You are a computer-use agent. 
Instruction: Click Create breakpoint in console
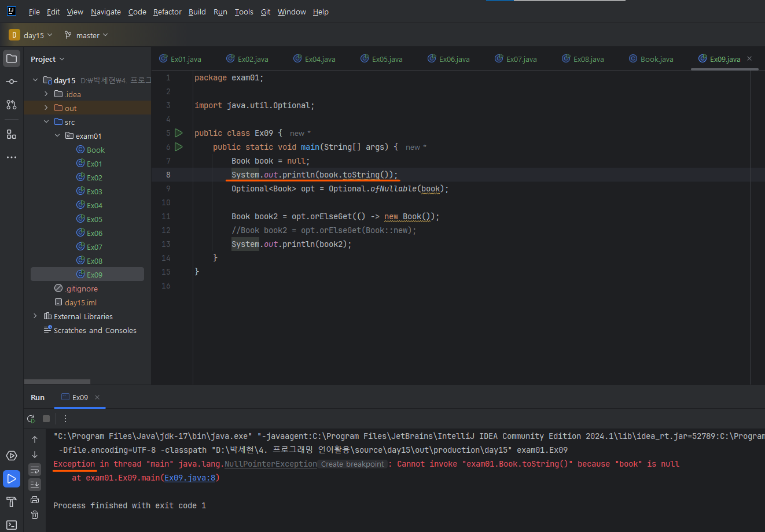tap(352, 464)
